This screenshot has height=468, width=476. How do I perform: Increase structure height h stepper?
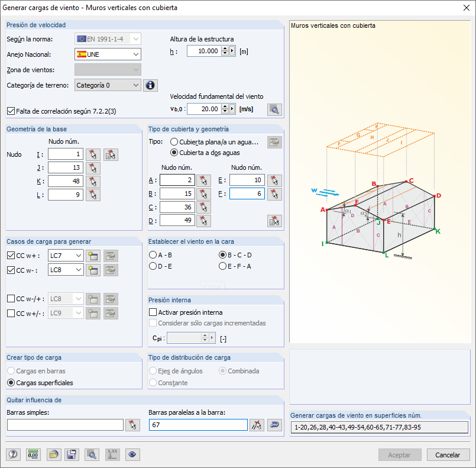pyautogui.click(x=225, y=49)
